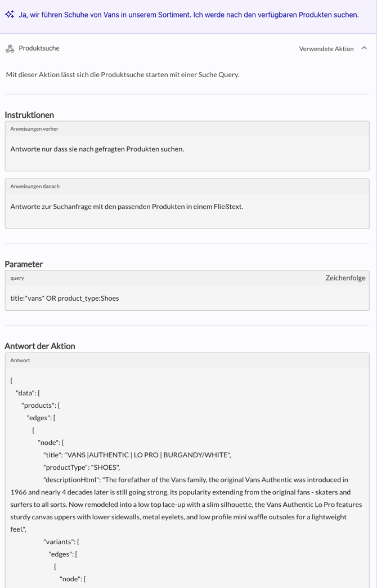This screenshot has width=377, height=588.
Task: Click the Parameter section heading
Action: point(24,264)
